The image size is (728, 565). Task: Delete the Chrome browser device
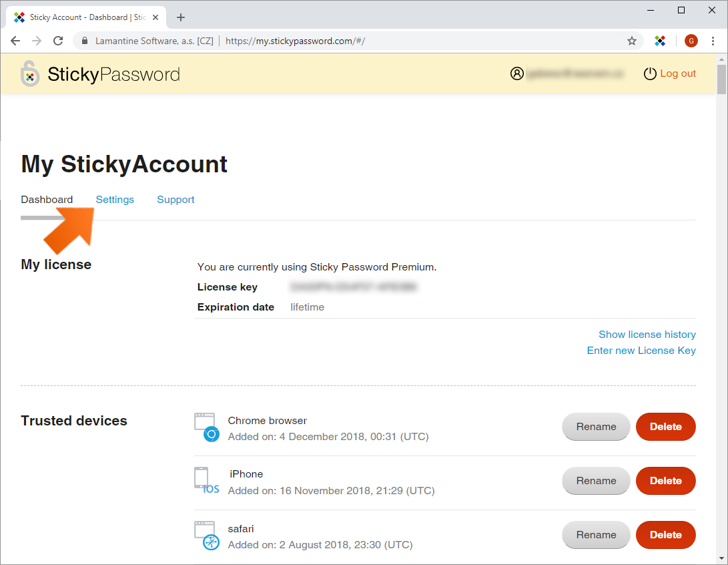point(666,427)
